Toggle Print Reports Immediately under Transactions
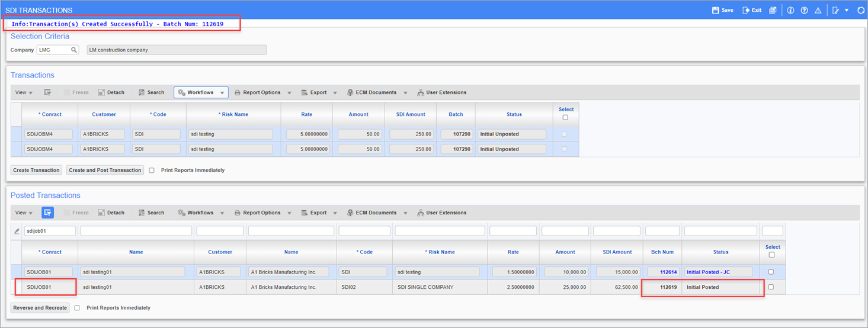 tap(152, 171)
